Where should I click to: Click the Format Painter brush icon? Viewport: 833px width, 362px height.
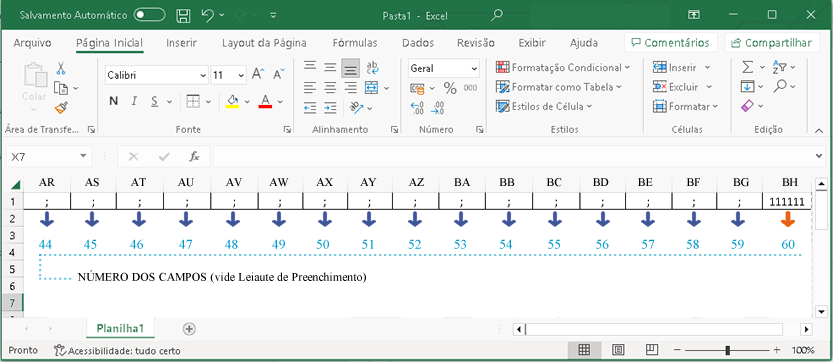[61, 108]
